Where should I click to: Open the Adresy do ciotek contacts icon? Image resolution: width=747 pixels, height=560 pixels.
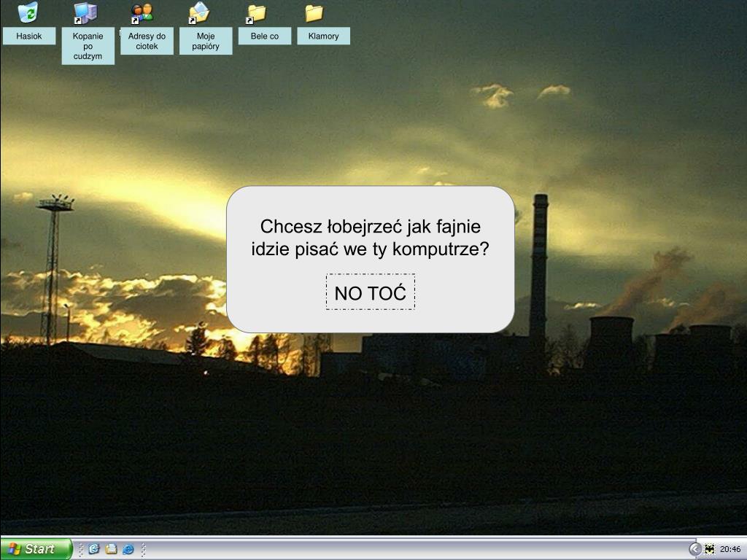pos(143,14)
